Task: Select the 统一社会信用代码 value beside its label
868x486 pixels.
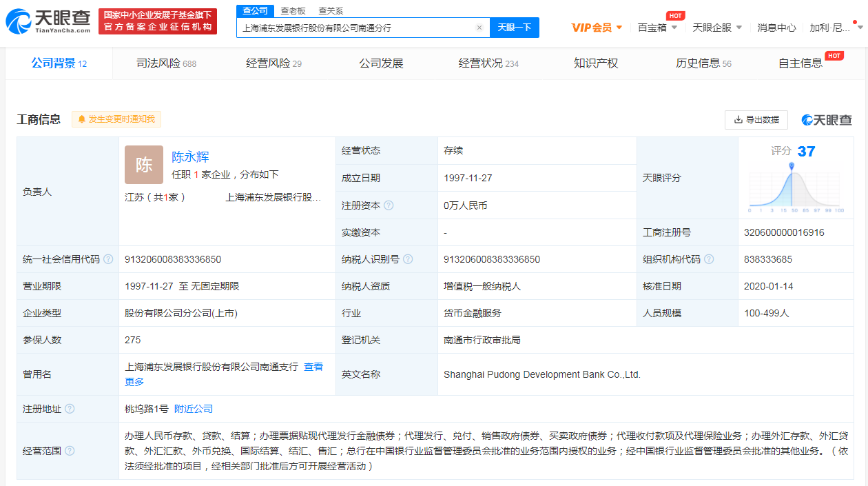Action: point(173,259)
